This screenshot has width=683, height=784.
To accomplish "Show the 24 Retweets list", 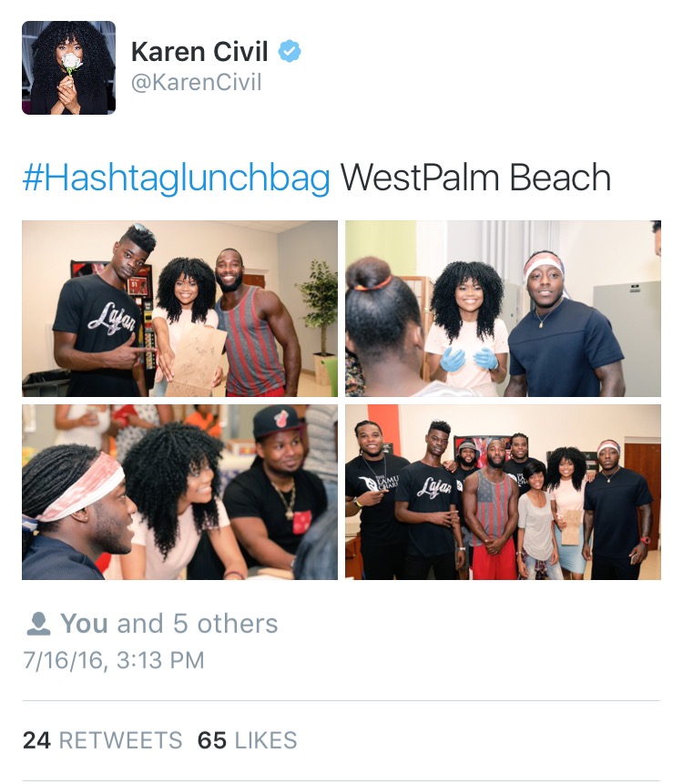I will pos(103,740).
